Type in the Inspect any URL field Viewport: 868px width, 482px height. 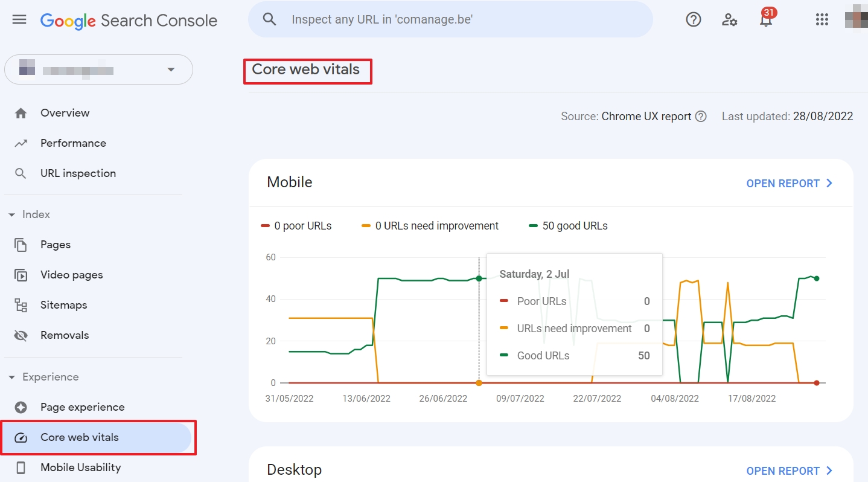click(450, 19)
